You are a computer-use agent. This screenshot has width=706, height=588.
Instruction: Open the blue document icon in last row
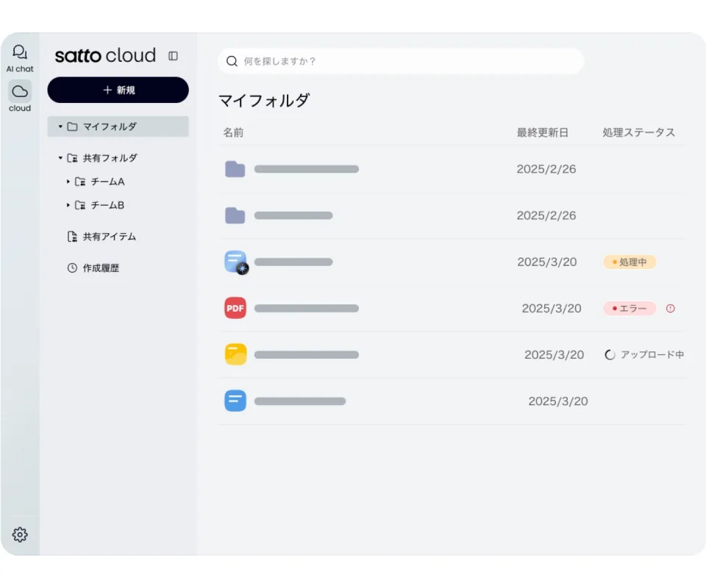click(235, 401)
